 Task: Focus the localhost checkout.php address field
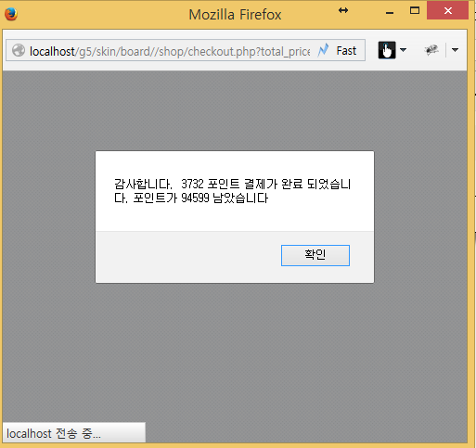(170, 51)
